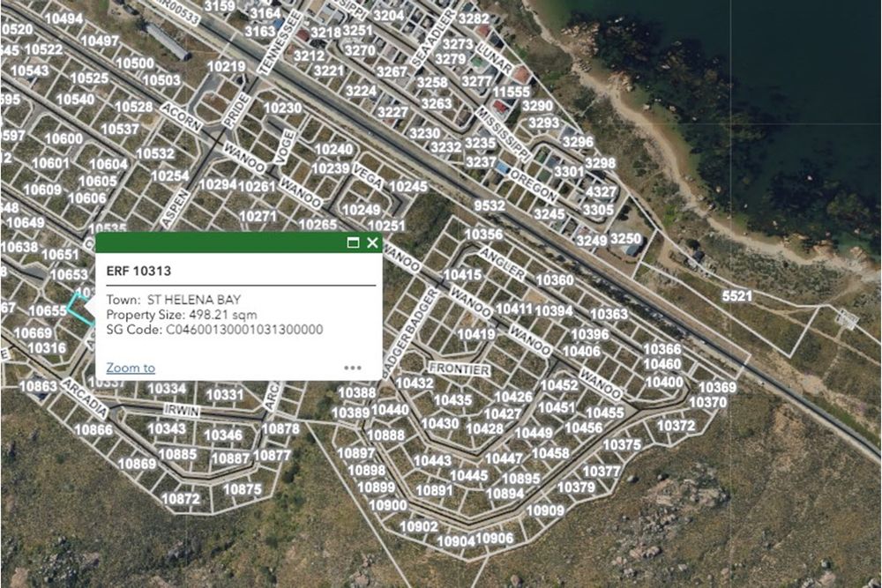Open the popup's three-dot actions menu
Screen dimensions: 882x588
click(x=353, y=368)
